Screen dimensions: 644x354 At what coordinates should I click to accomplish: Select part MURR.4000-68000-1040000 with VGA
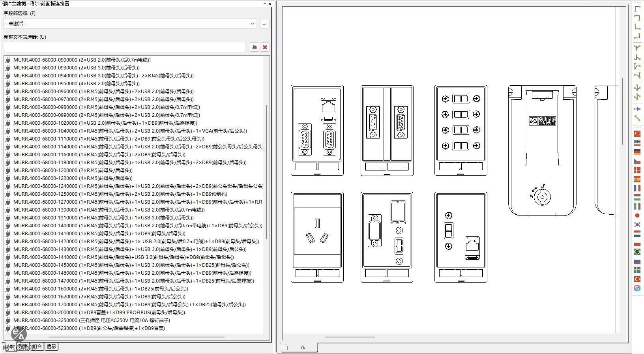(x=130, y=131)
